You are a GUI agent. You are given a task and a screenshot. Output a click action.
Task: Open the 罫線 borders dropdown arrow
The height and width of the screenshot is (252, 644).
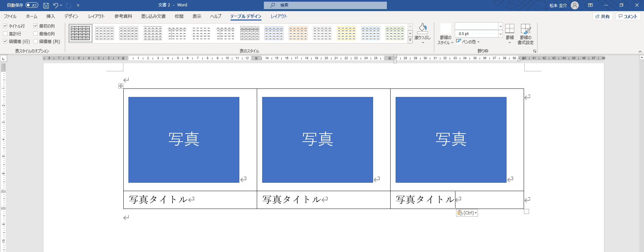tap(510, 43)
